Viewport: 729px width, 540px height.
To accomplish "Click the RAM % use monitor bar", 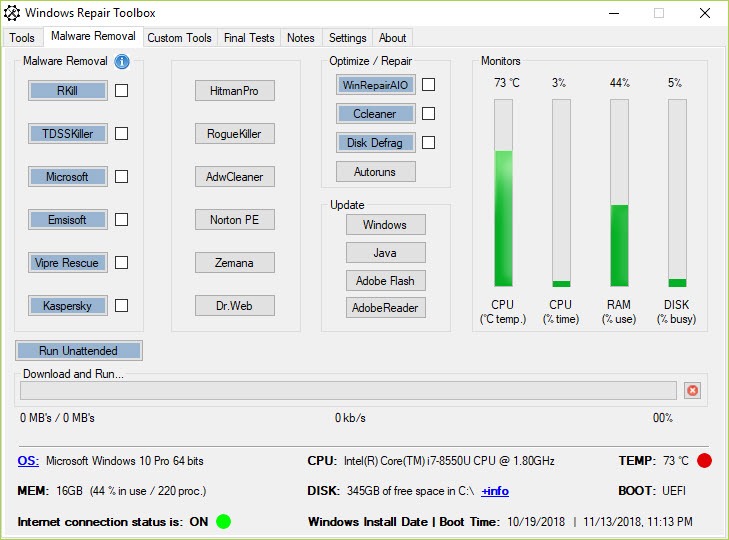I will pos(619,193).
